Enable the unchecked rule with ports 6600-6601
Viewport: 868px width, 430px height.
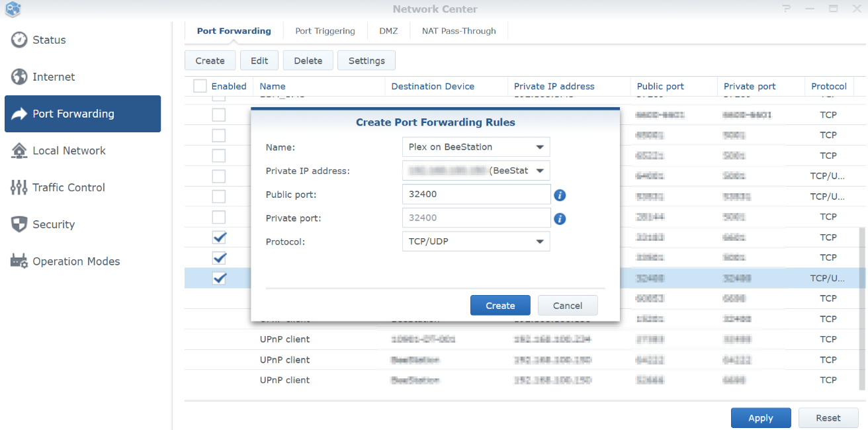point(218,115)
